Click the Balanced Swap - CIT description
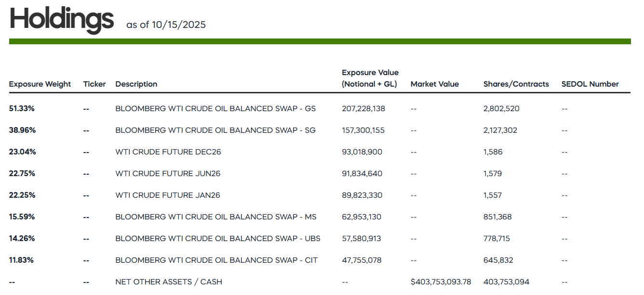Screen dimensions: 644x295 point(216,260)
